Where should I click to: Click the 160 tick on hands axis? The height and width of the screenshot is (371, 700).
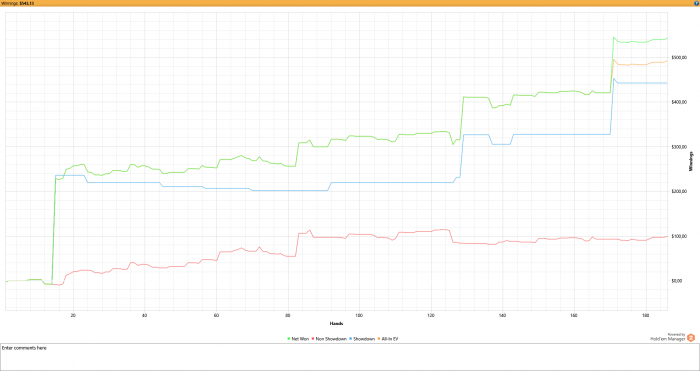574,315
